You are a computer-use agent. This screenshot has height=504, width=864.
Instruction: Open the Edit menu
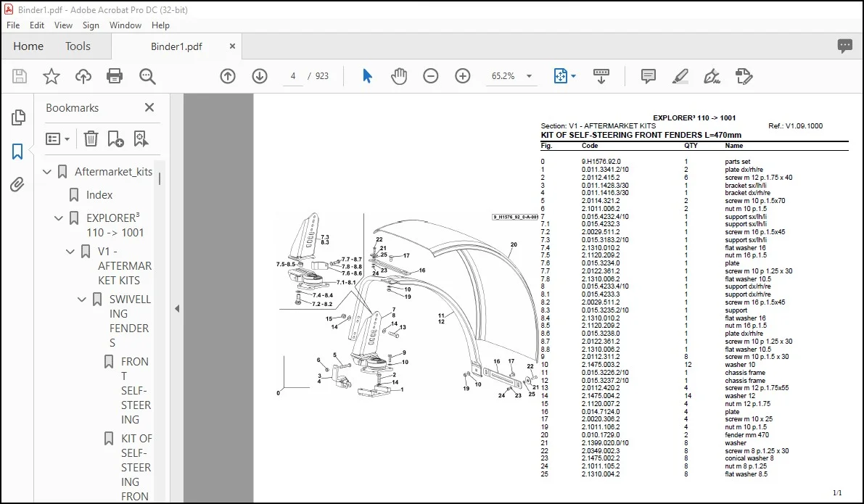coord(37,25)
